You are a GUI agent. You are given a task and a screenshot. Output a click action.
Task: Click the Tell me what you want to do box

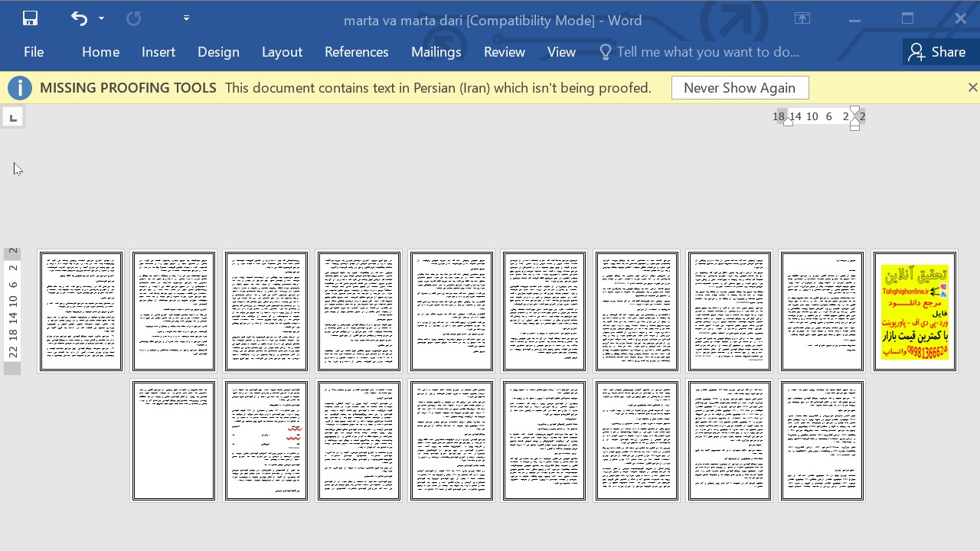click(699, 52)
